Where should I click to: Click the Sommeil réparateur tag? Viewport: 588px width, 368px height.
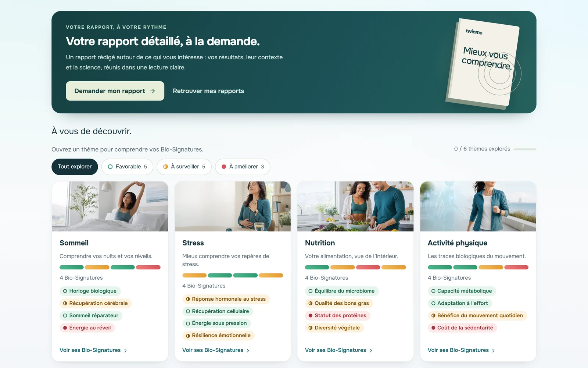click(x=91, y=315)
